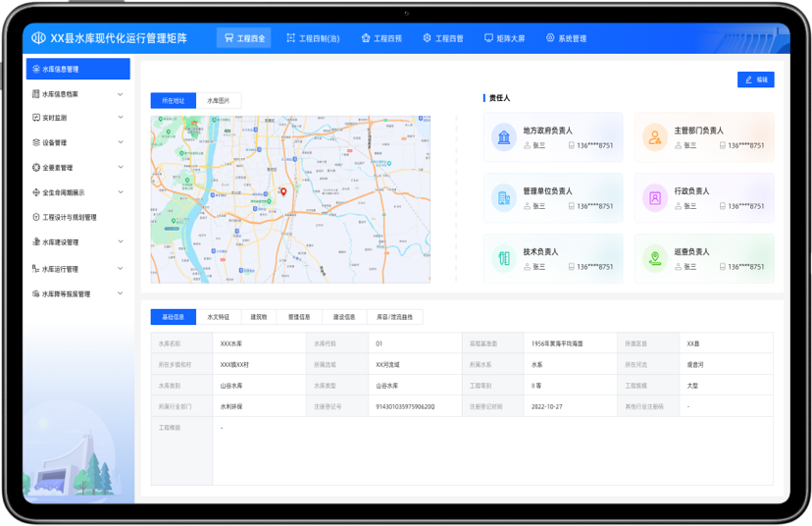Click the red location pin on map

click(x=283, y=191)
